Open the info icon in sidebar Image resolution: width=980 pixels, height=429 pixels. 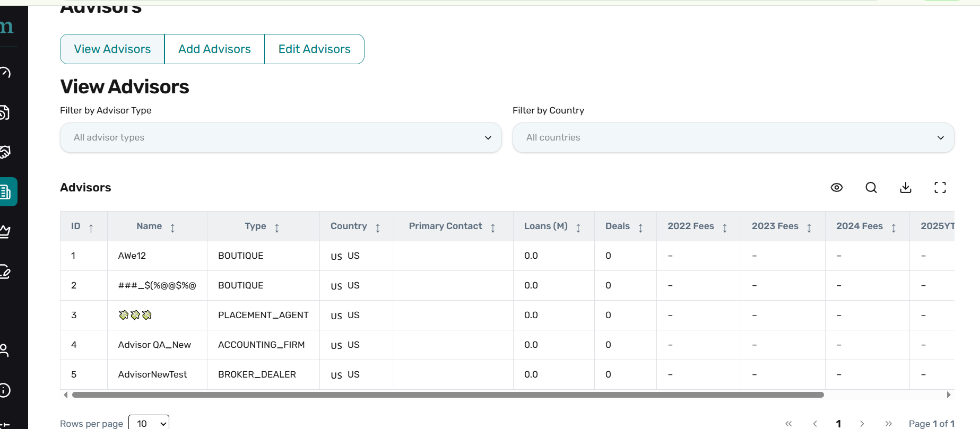[5, 390]
